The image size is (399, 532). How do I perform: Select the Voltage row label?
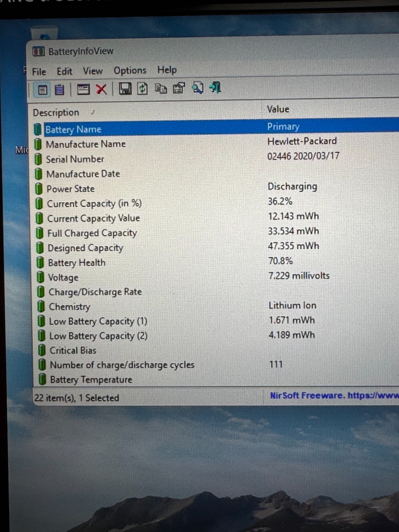pos(63,277)
